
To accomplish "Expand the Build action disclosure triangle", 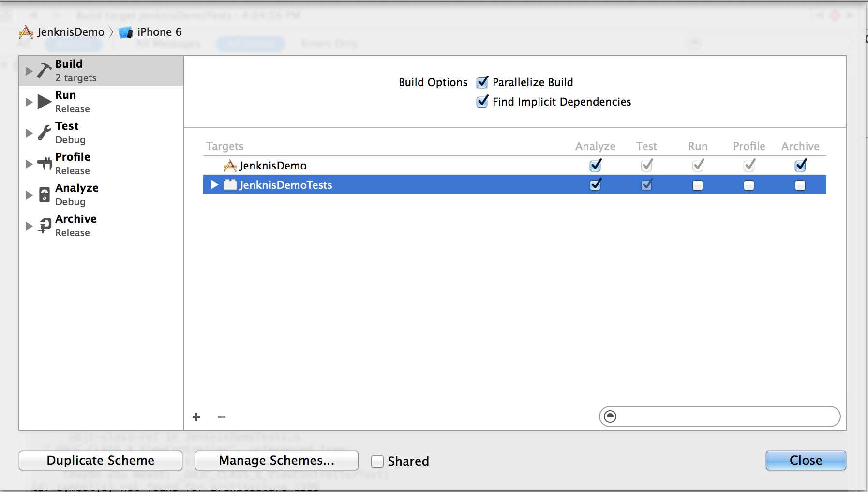I will click(x=29, y=71).
